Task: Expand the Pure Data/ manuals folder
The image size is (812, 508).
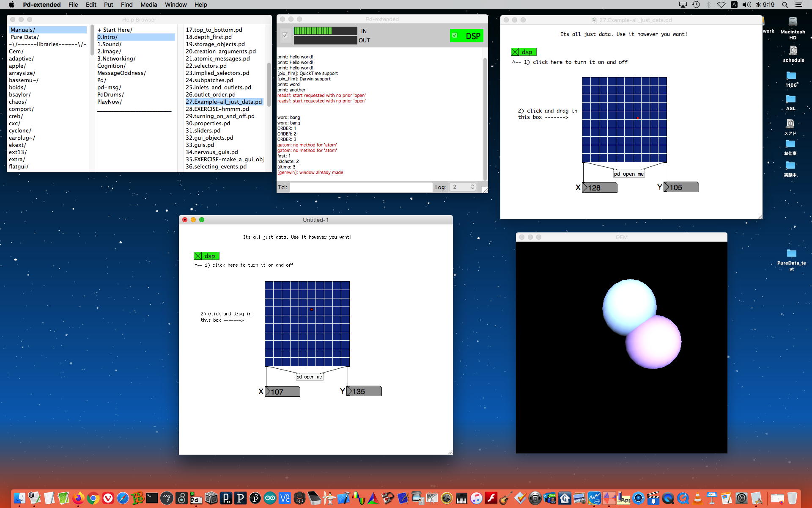Action: coord(25,37)
